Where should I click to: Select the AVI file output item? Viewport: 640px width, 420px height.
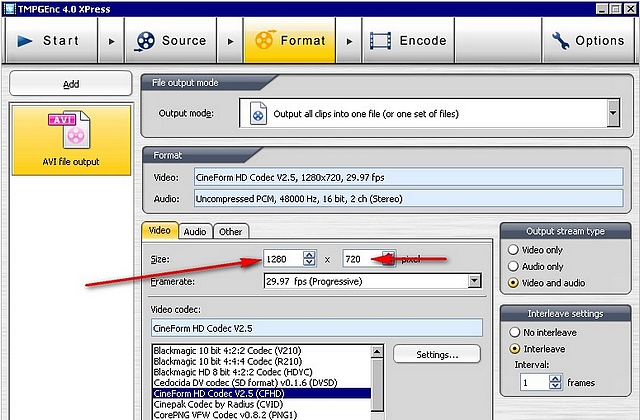71,140
